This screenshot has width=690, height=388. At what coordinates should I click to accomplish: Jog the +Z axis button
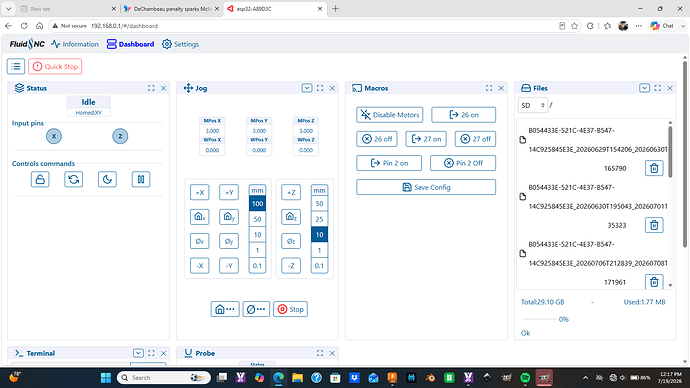point(291,192)
